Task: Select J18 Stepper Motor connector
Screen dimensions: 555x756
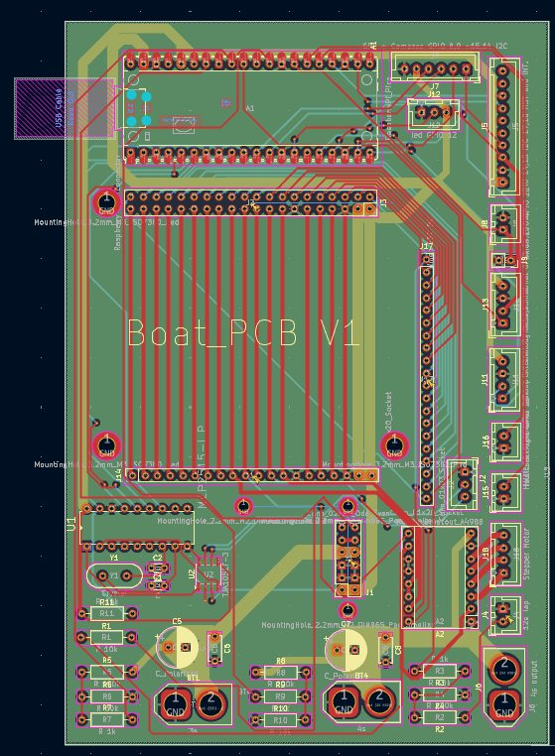Action: tap(504, 555)
